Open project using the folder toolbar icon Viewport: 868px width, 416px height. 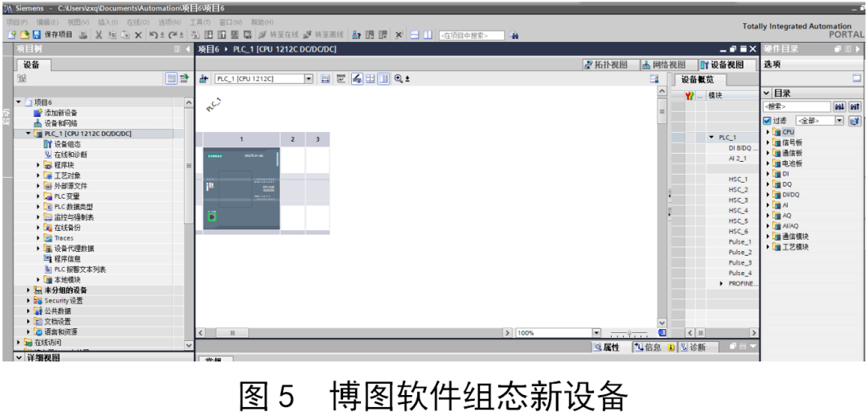coord(24,35)
